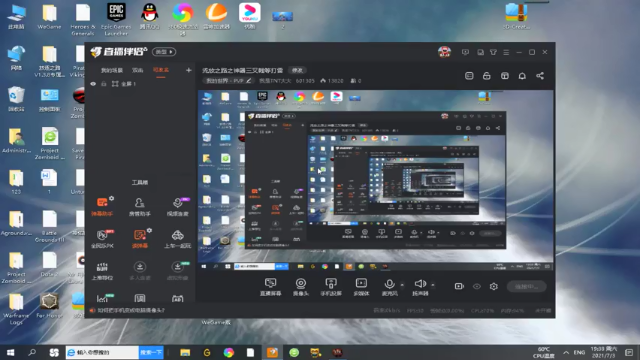Open the hamburger menu in title bar
This screenshot has width=640, height=360.
pyautogui.click(x=506, y=52)
